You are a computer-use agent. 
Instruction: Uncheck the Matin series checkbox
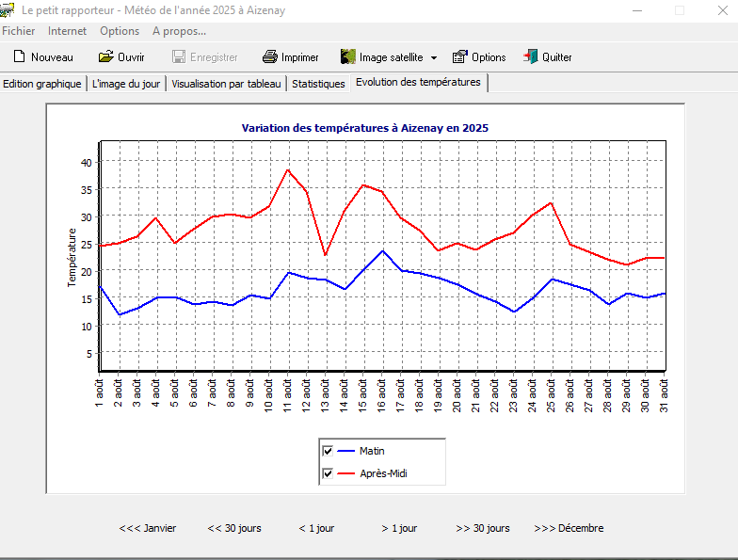(328, 451)
